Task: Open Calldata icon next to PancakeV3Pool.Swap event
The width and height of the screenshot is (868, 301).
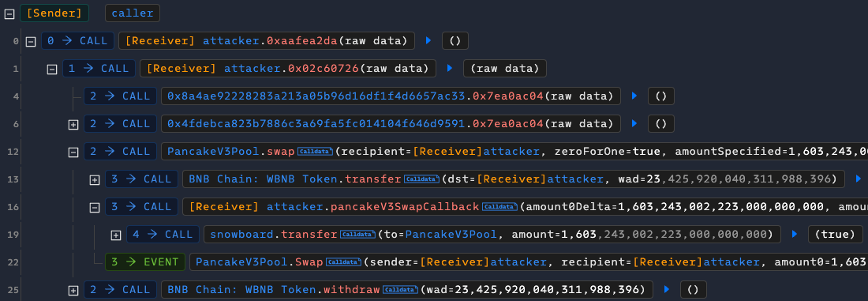Action: 343,262
